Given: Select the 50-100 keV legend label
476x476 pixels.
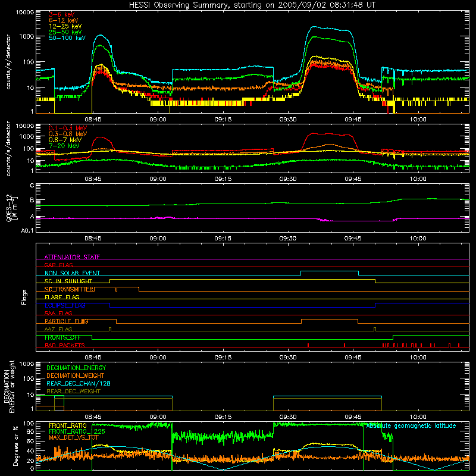Looking at the screenshot, I should click(x=67, y=38).
